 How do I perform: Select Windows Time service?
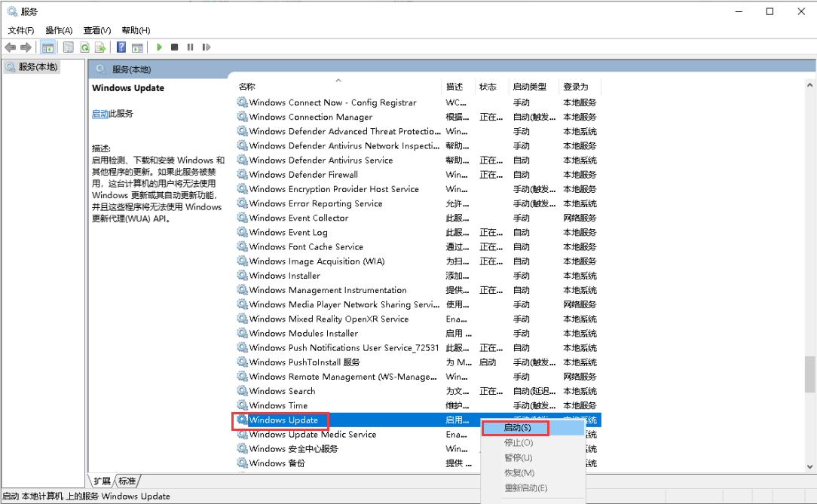pyautogui.click(x=418, y=405)
